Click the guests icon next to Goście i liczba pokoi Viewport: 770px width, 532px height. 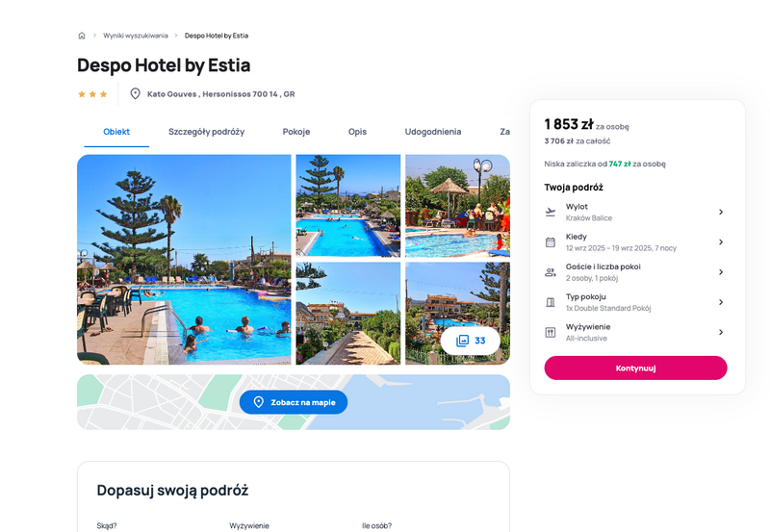[551, 272]
